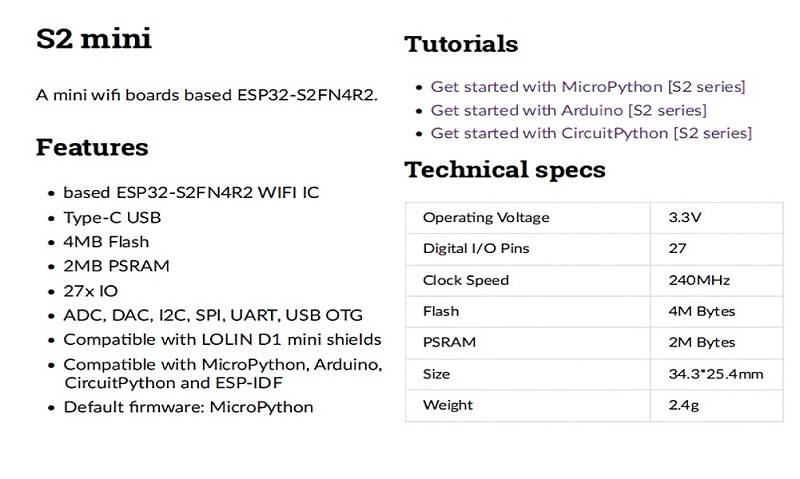The height and width of the screenshot is (479, 800).
Task: Select the 27x IO feature bullet
Action: coord(91,291)
